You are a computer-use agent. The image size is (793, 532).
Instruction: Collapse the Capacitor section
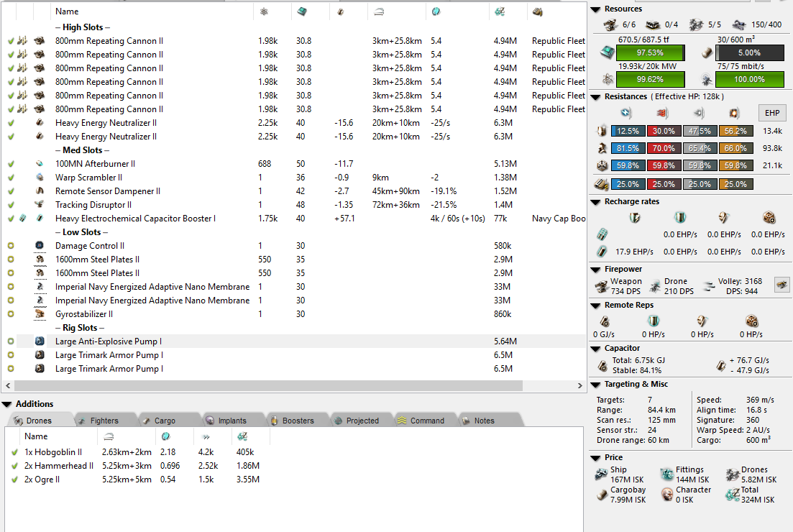(x=595, y=348)
